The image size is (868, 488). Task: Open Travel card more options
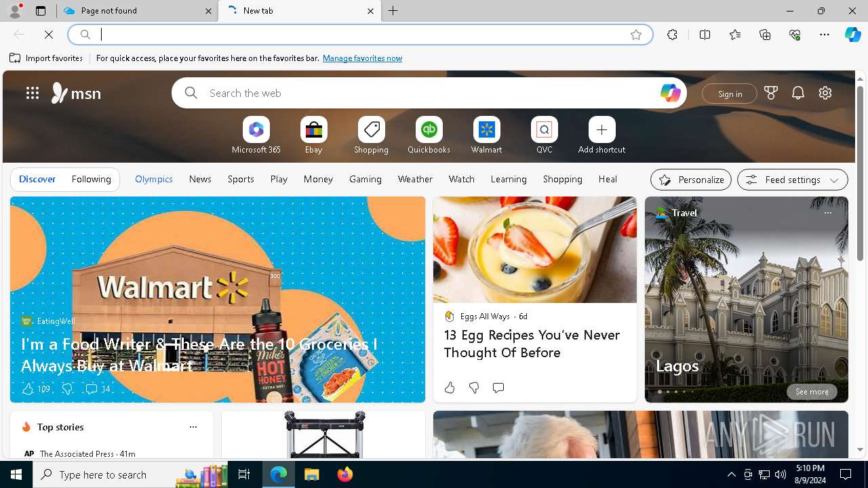(827, 213)
